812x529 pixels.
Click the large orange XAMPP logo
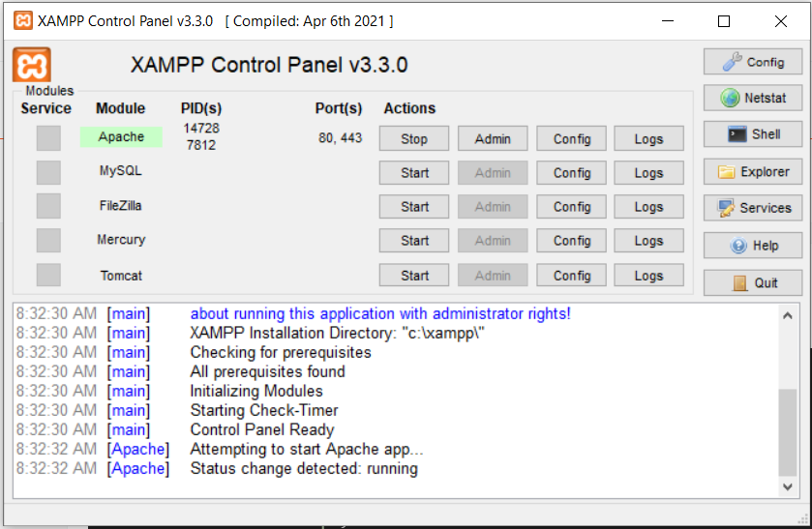coord(32,65)
